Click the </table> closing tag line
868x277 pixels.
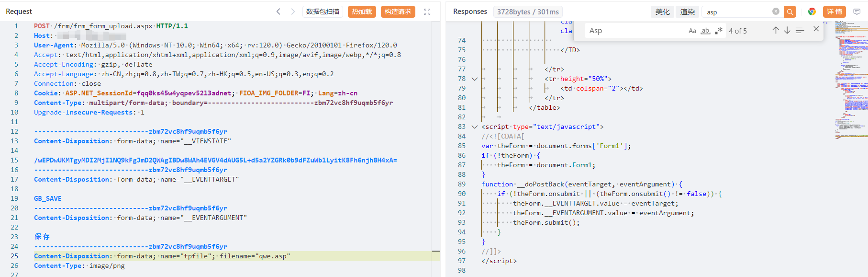point(545,108)
